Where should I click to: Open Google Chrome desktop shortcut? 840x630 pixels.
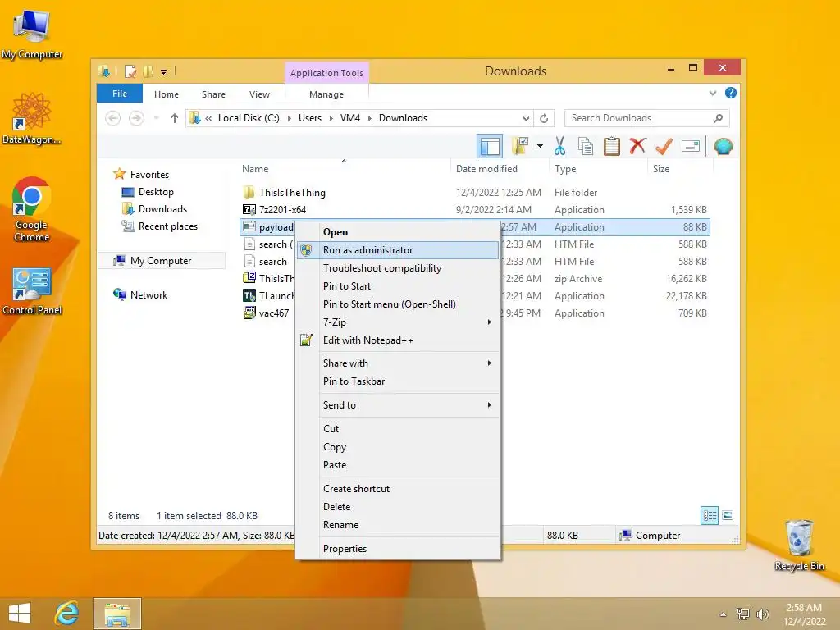click(32, 210)
